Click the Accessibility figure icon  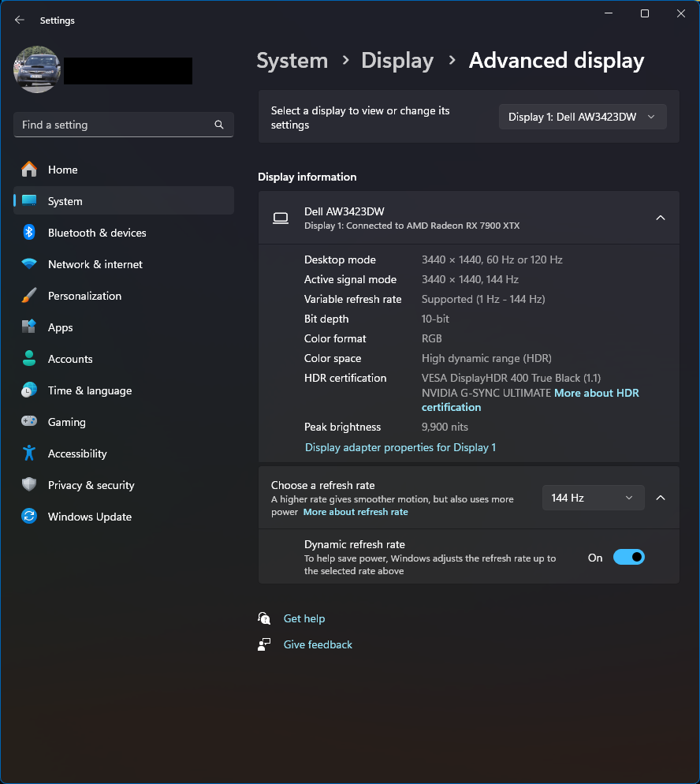29,453
